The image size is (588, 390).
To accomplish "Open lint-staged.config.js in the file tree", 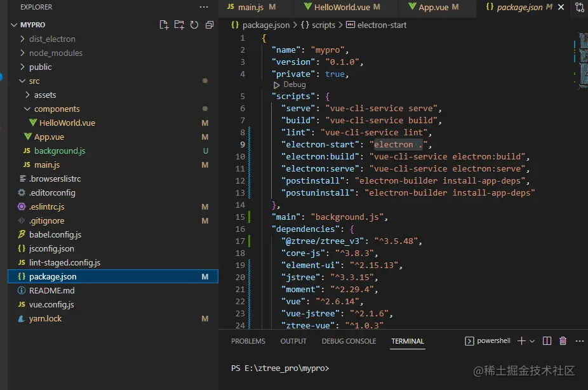I will (x=65, y=262).
